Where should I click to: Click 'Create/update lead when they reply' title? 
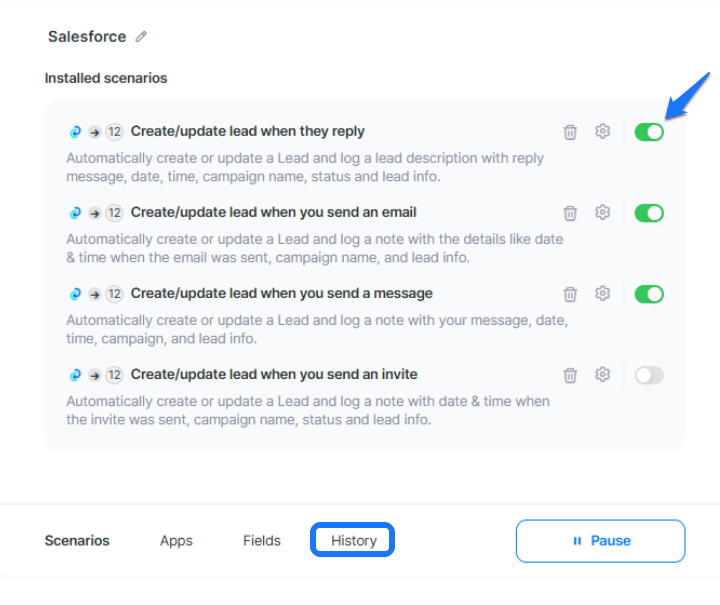coord(247,131)
